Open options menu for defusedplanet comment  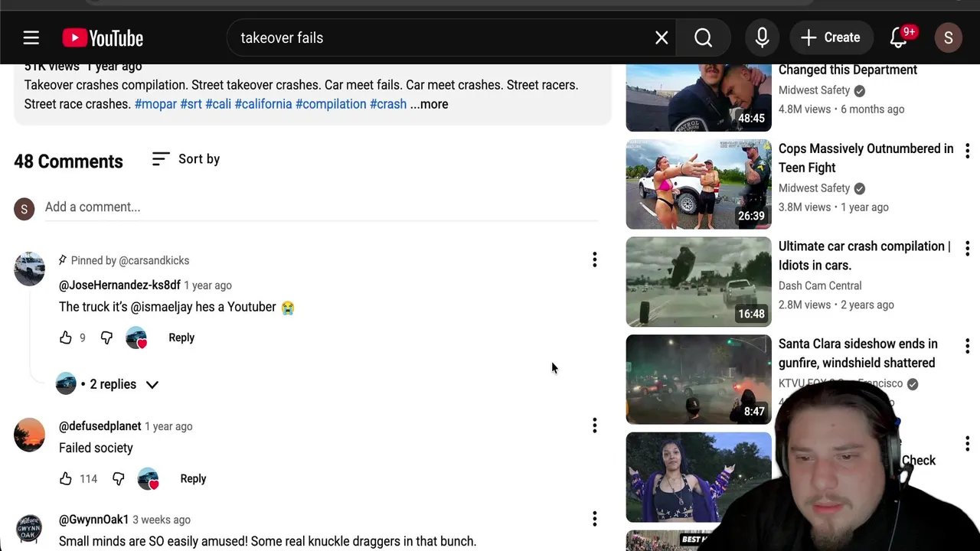click(594, 425)
